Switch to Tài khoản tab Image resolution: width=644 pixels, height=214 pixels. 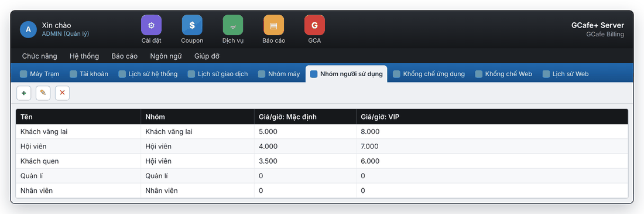click(x=89, y=74)
